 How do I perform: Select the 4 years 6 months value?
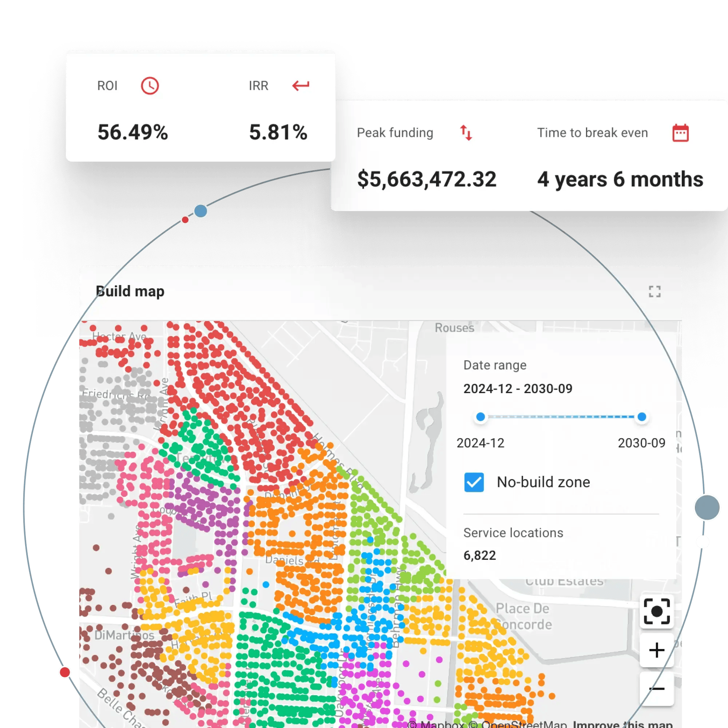pos(620,179)
